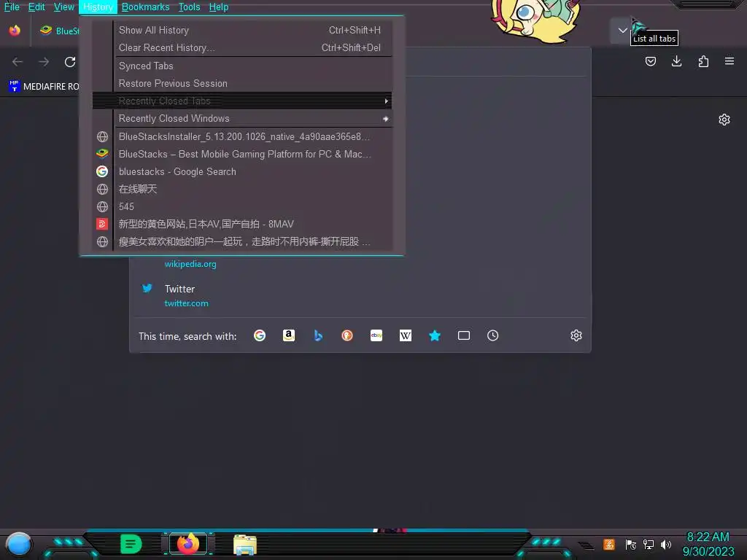Switch to the BlueStacks tab

(x=59, y=31)
